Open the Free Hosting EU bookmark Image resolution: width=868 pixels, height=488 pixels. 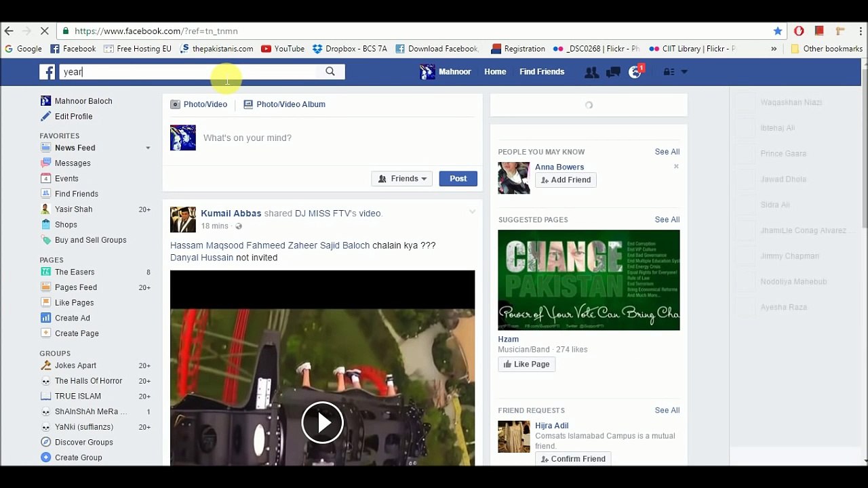[x=138, y=49]
